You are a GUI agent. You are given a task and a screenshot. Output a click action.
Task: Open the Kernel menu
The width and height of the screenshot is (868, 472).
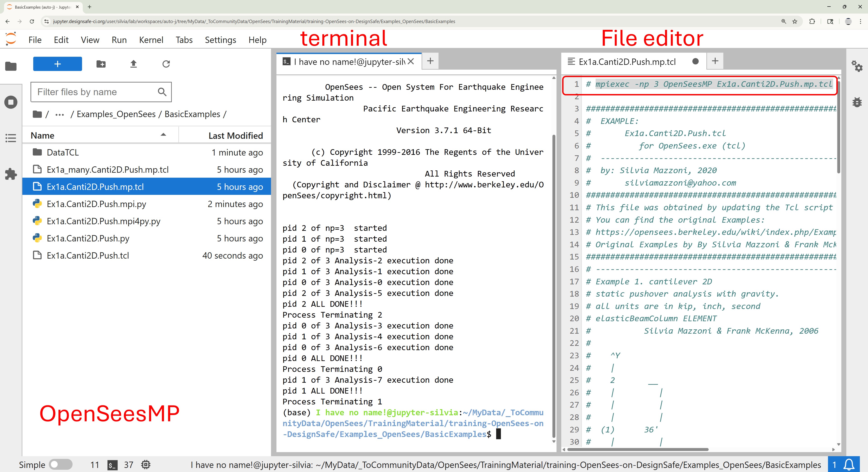151,40
